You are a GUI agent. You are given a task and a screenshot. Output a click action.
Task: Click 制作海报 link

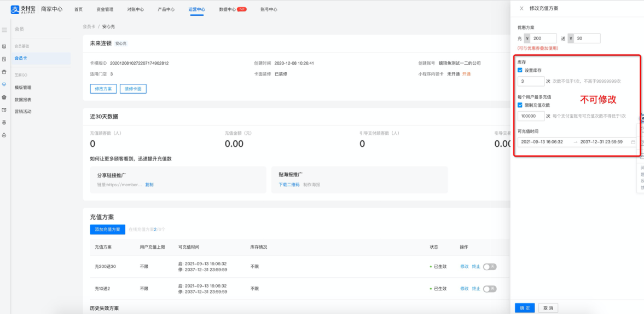[312, 185]
